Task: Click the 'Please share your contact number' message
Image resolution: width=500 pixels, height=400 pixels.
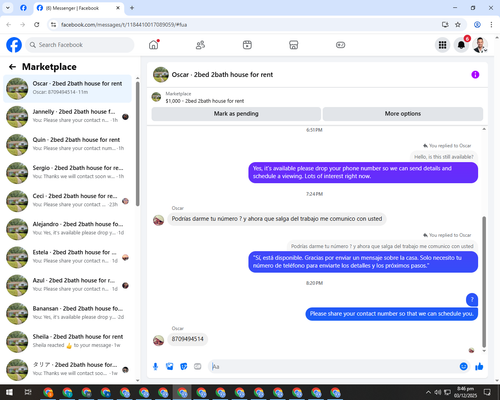Action: click(391, 314)
